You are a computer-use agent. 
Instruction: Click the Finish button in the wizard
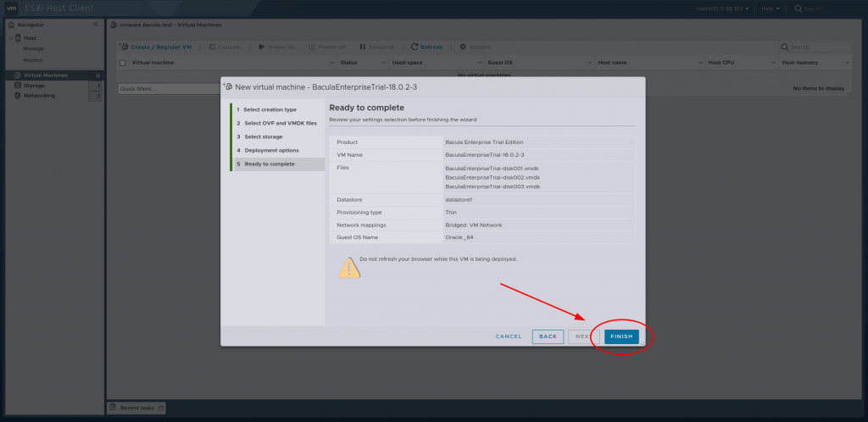[x=621, y=336]
